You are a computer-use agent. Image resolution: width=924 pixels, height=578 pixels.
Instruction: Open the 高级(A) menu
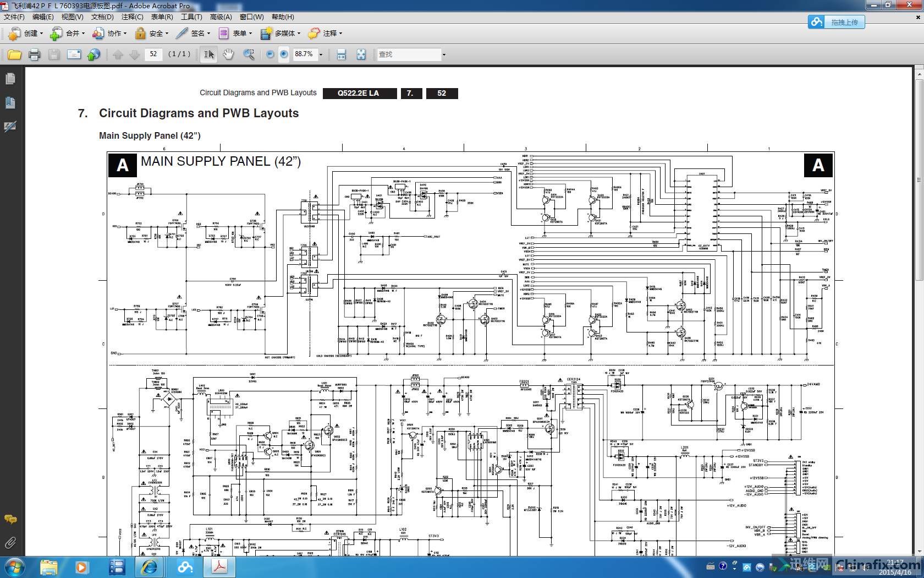221,17
